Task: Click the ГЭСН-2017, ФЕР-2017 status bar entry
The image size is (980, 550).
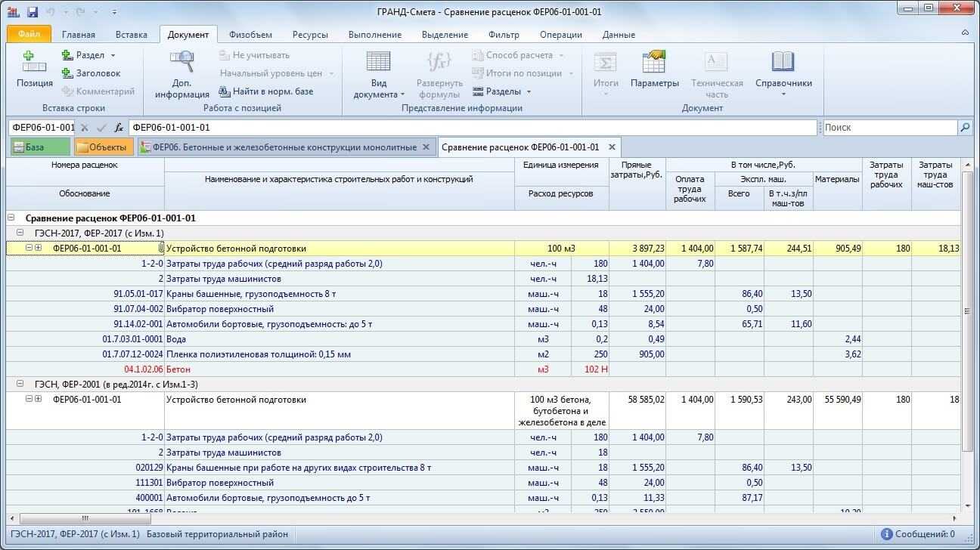Action: click(x=75, y=534)
